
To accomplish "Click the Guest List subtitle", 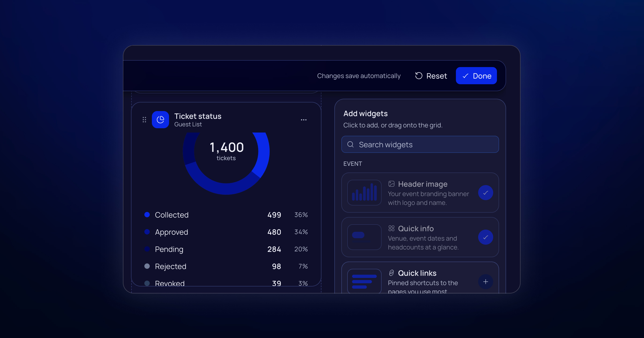I will [188, 124].
